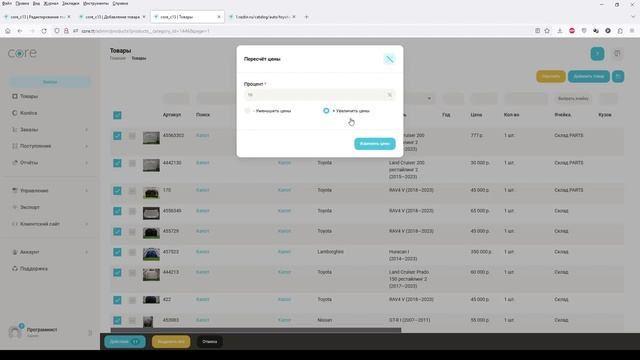Open browser downloads

[x=560, y=31]
